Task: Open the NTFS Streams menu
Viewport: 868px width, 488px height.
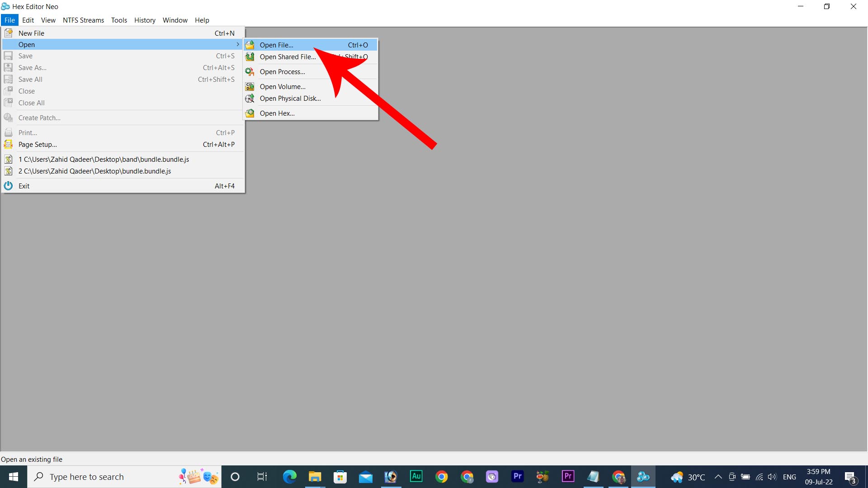Action: pos(83,20)
